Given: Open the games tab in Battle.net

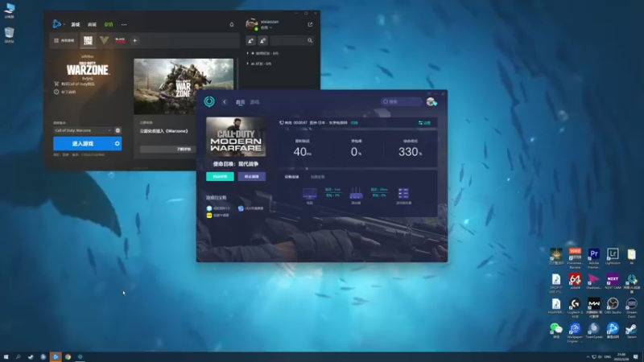Looking at the screenshot, I should [76, 25].
